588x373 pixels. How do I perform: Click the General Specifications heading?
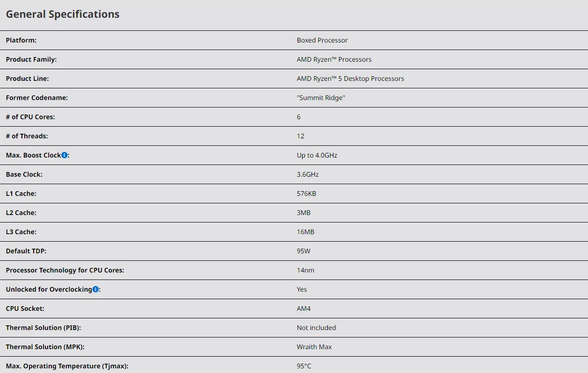point(63,14)
